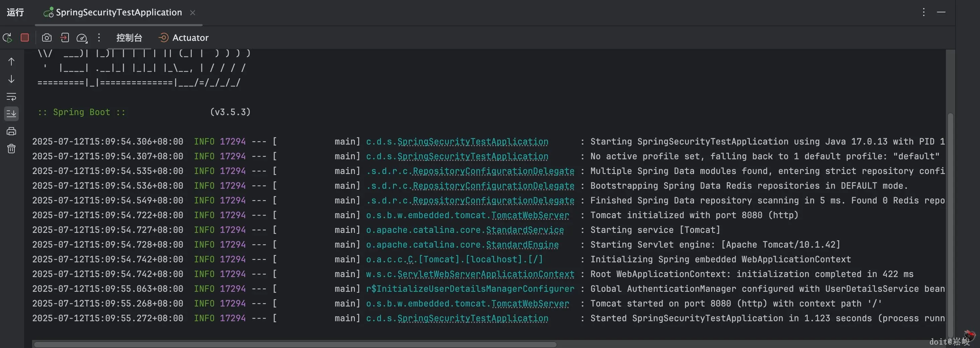Click the exit/redirect icon in run toolbar
The width and height of the screenshot is (980, 348).
click(65, 38)
